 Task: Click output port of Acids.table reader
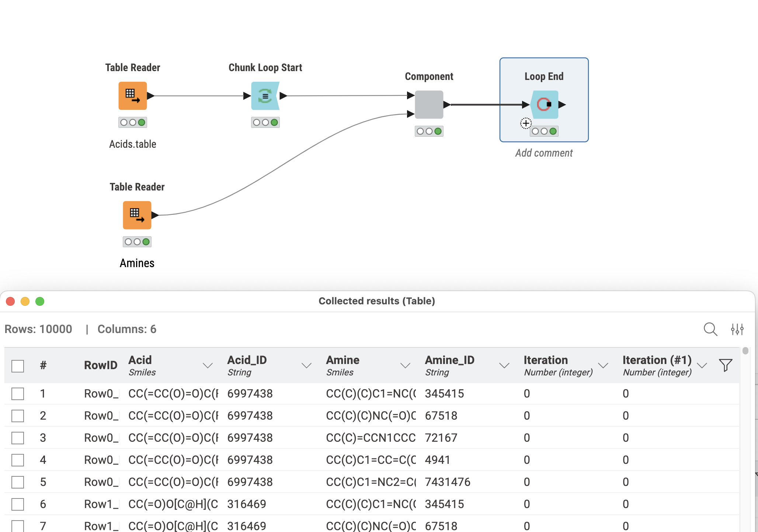[x=151, y=96]
